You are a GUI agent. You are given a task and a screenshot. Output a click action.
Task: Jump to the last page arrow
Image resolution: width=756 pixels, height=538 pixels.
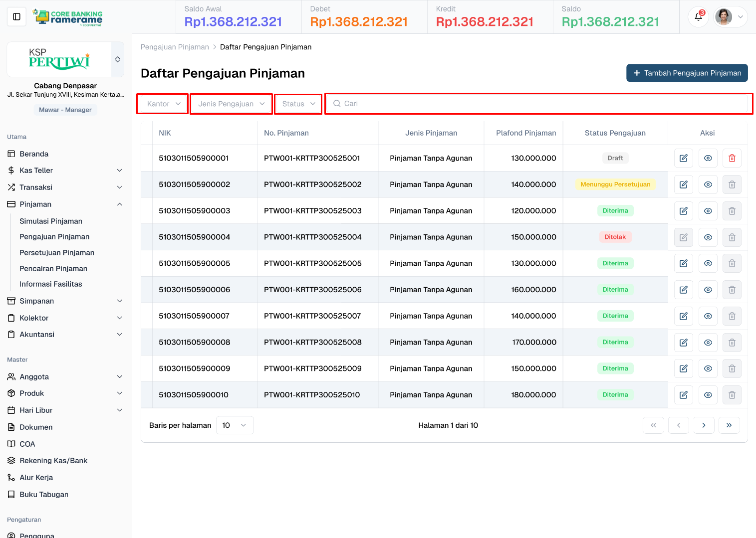[x=729, y=425]
